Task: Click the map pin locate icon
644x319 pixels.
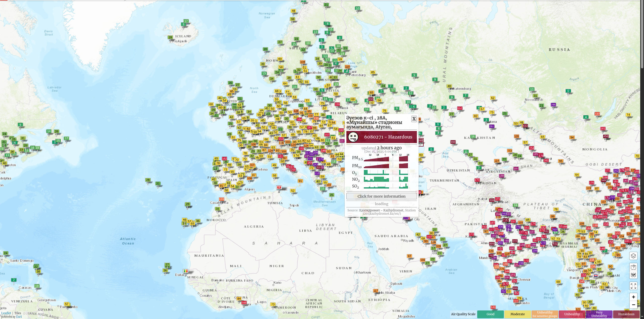Action: [x=633, y=267]
